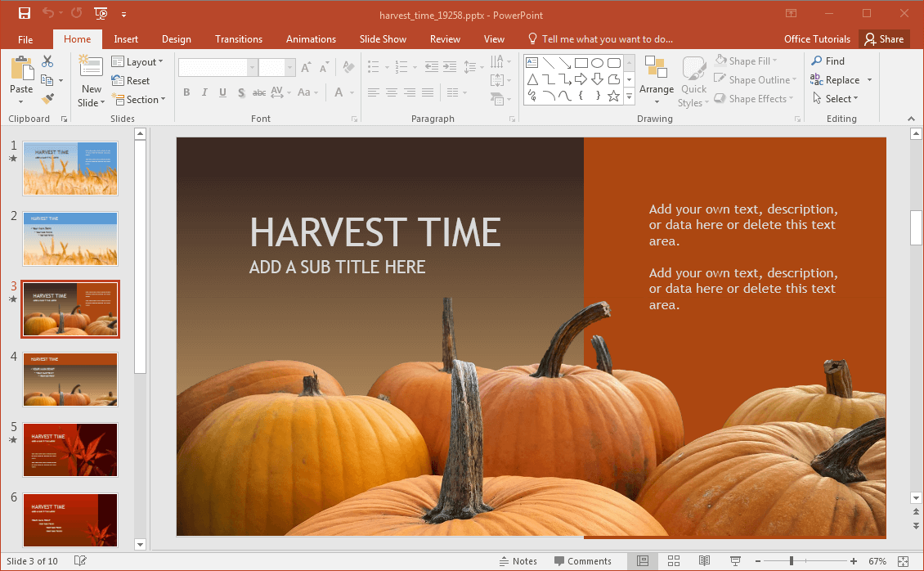Activate the Format Painter brush icon
Image resolution: width=924 pixels, height=571 pixels.
click(47, 98)
